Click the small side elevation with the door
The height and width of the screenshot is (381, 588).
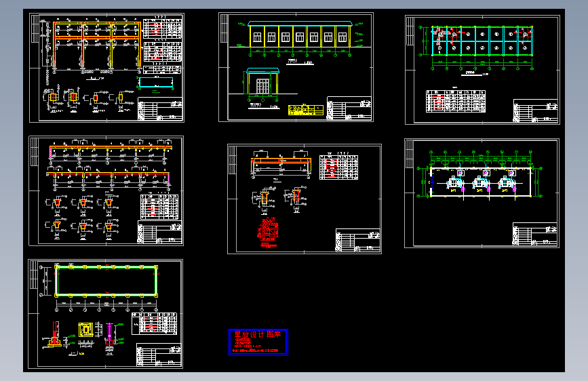(x=262, y=85)
